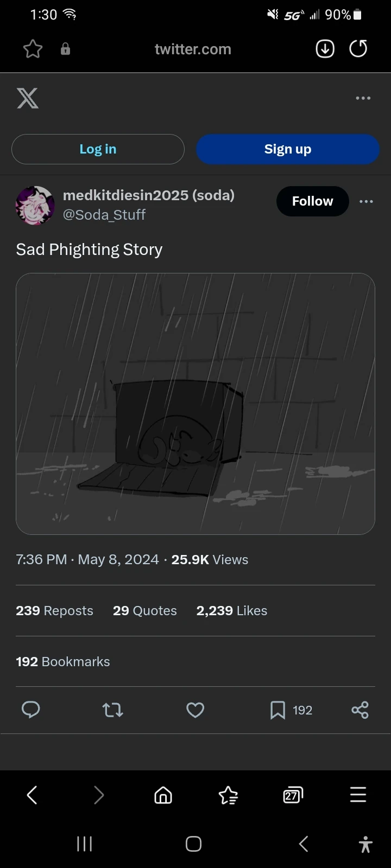This screenshot has height=868, width=391.
Task: Like the tweet with the heart icon
Action: click(x=195, y=710)
